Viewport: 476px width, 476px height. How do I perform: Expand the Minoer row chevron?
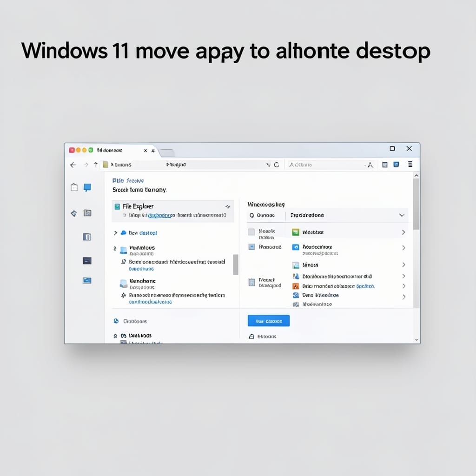(403, 264)
